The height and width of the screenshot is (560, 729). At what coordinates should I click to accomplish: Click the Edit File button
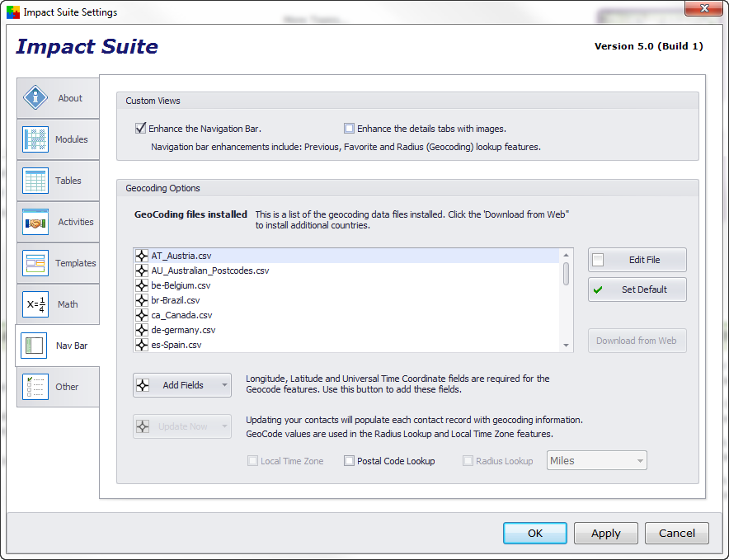point(637,260)
